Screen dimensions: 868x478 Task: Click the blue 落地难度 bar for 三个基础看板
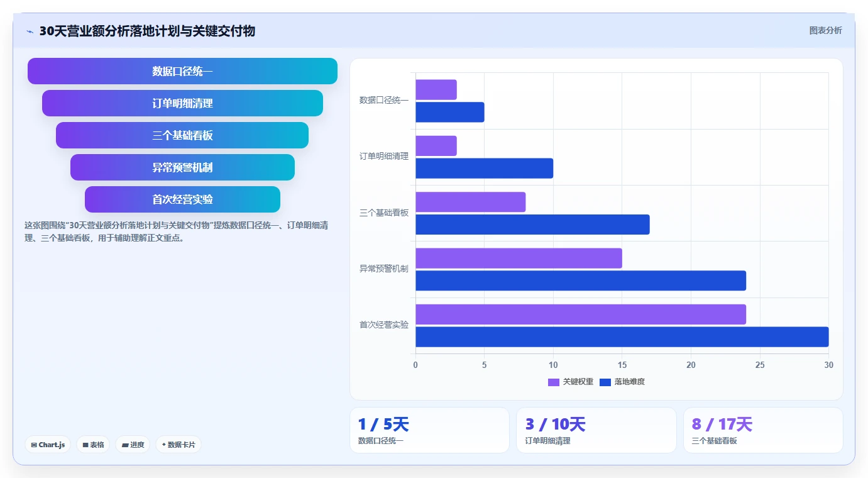tap(532, 225)
